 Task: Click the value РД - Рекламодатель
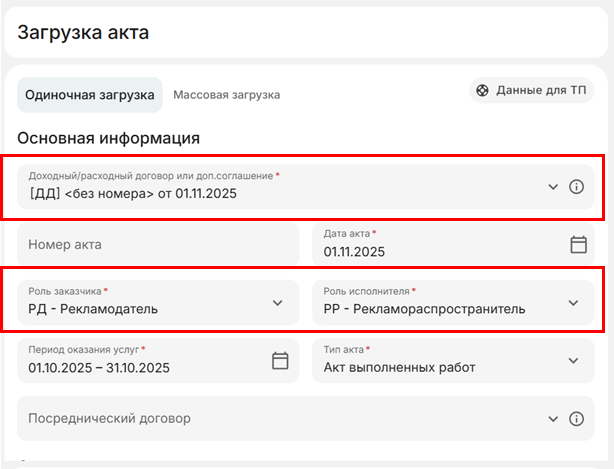pyautogui.click(x=93, y=309)
